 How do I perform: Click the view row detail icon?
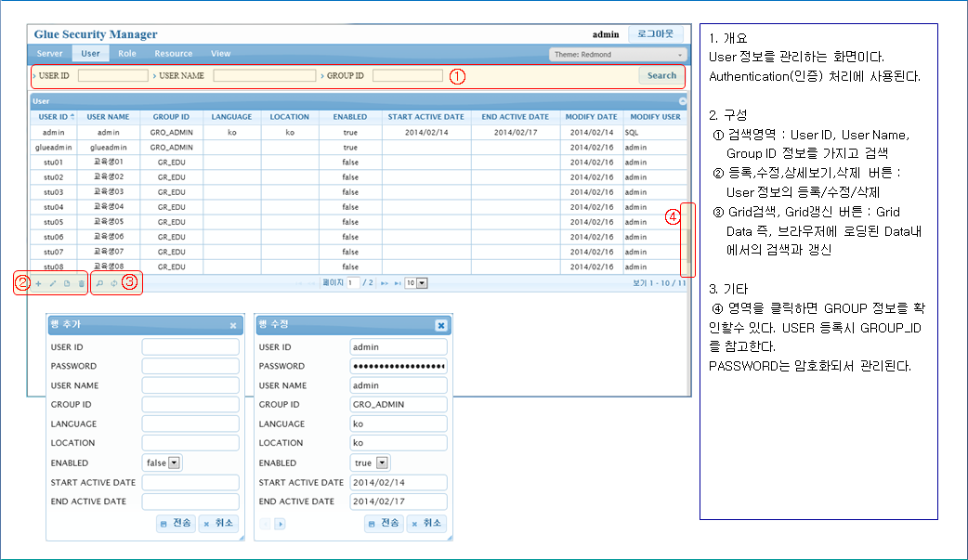(66, 282)
